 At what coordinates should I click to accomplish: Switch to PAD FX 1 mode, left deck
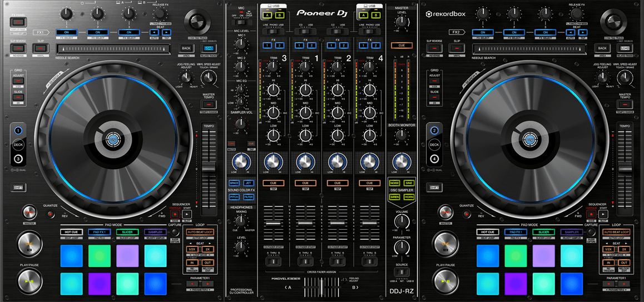coord(100,232)
